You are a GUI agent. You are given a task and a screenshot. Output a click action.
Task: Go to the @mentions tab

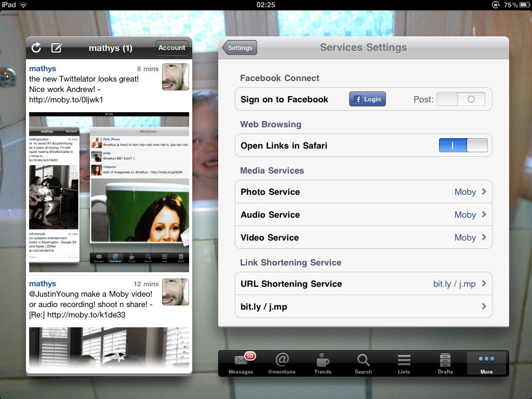pos(282,363)
